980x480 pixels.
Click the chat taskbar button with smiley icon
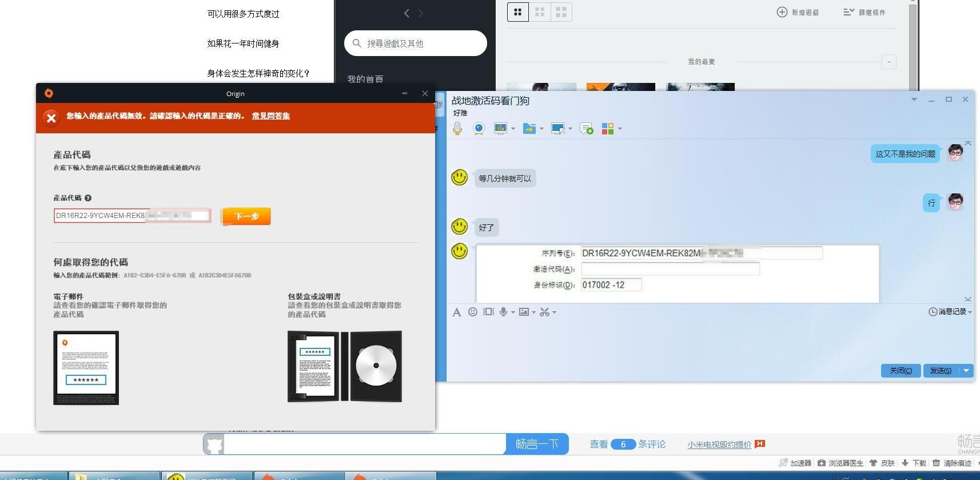207,476
